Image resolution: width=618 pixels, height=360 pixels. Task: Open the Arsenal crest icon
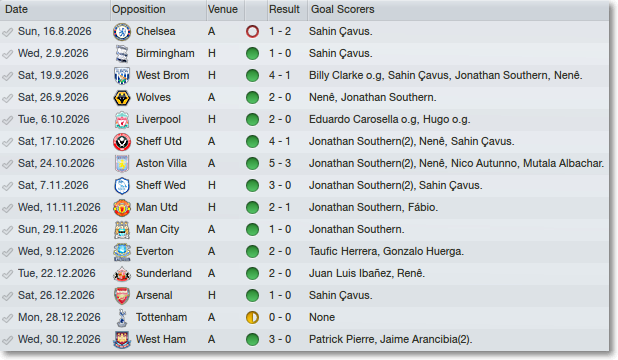click(x=122, y=296)
